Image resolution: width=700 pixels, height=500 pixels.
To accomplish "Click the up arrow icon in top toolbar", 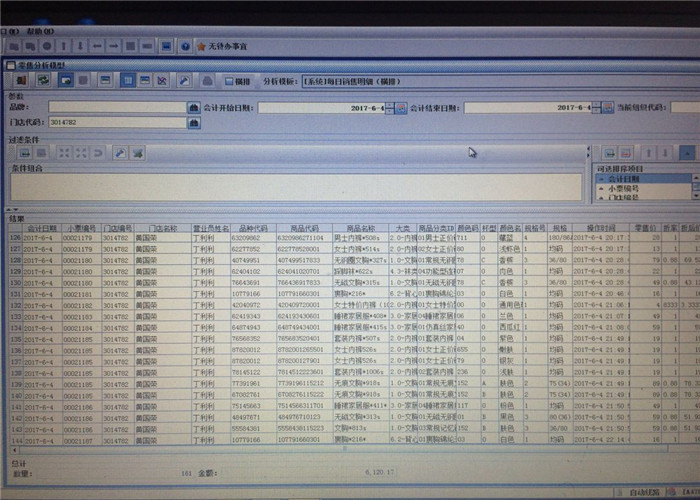I will (x=64, y=46).
